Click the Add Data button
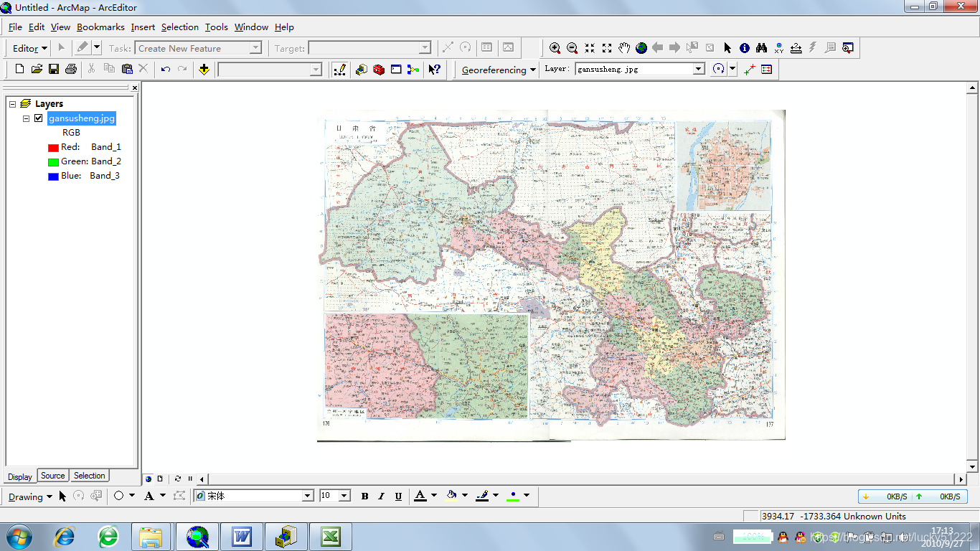Image resolution: width=980 pixels, height=551 pixels. pos(204,70)
